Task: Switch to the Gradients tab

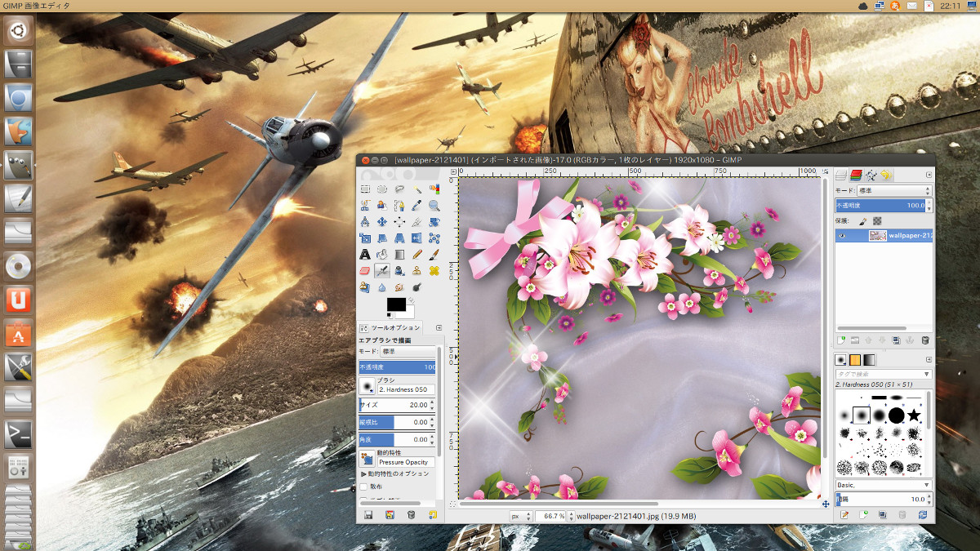Action: tap(869, 359)
